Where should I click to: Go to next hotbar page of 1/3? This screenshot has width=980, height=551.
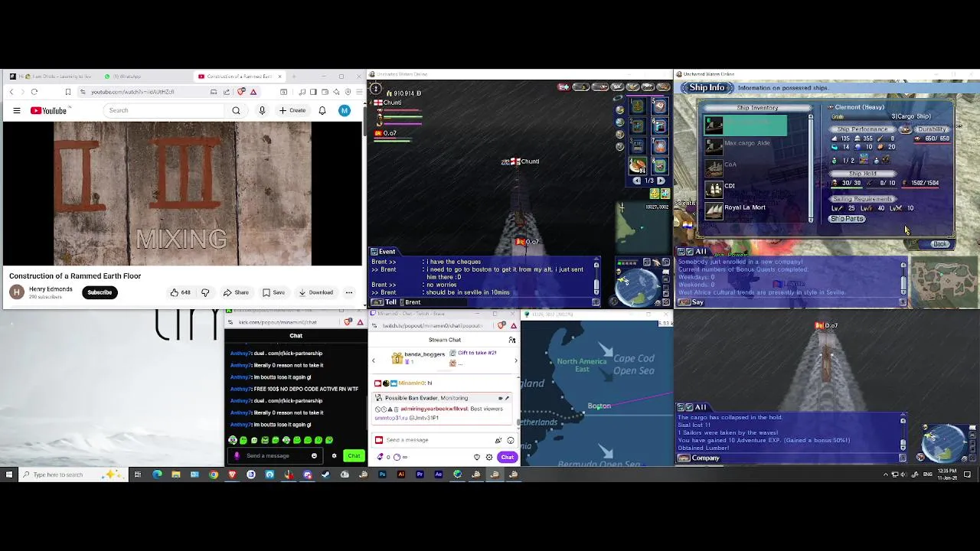[661, 181]
